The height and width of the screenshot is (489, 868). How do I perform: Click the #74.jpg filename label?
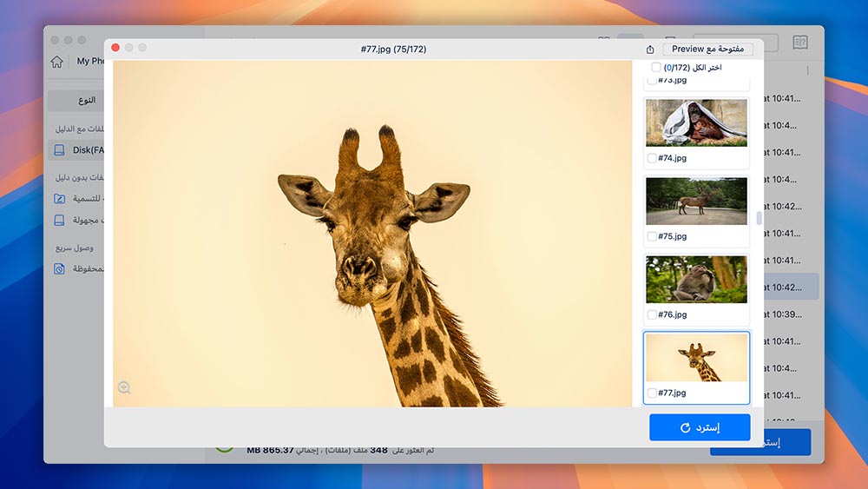(672, 158)
